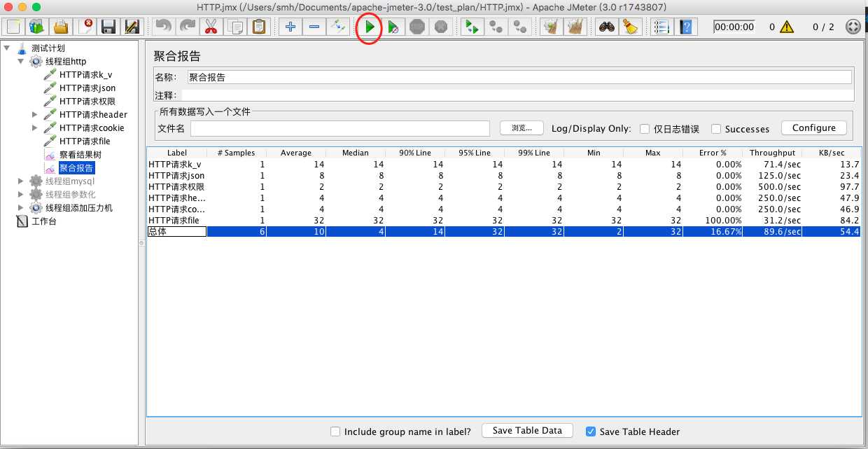
Task: Expand the 线程组添加压力机 node
Action: [20, 207]
